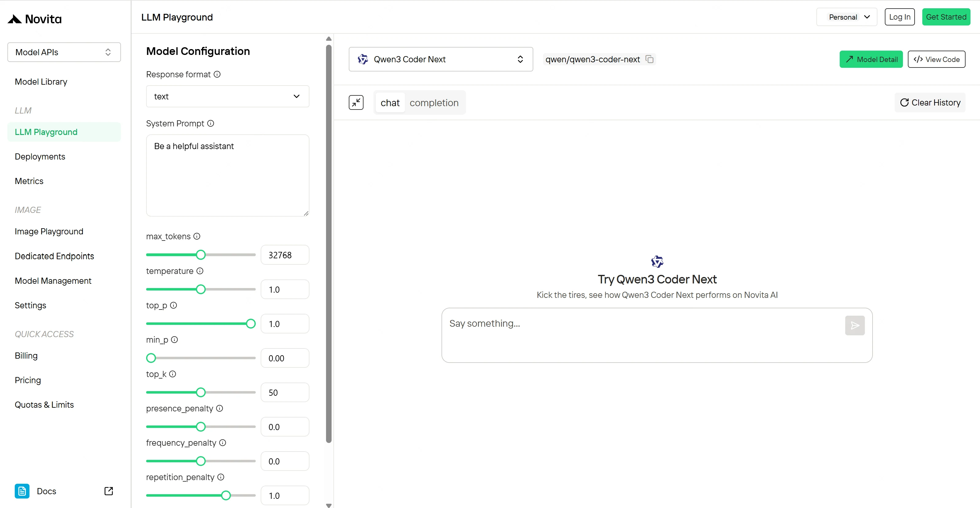The height and width of the screenshot is (508, 980).
Task: Click the Qwen icon in model selector
Action: (363, 59)
